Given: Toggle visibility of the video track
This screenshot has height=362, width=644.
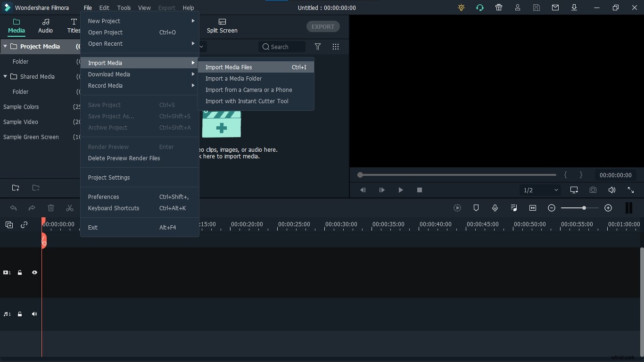Looking at the screenshot, I should tap(34, 272).
